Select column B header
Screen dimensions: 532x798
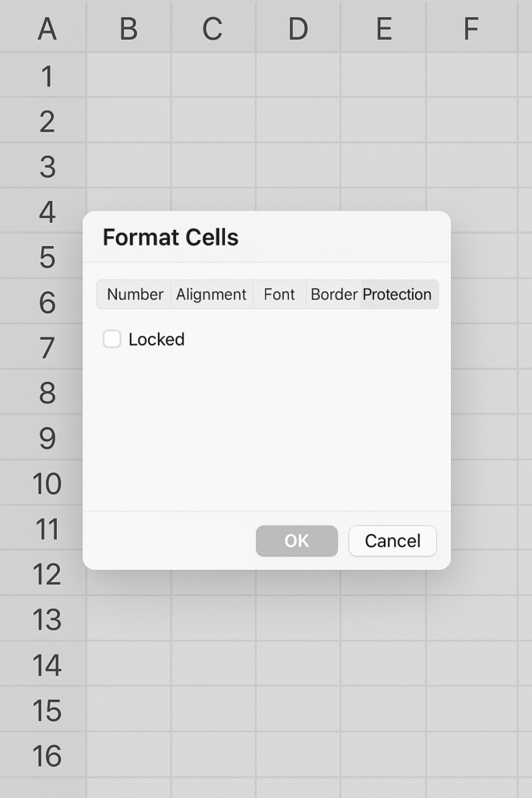pos(129,29)
